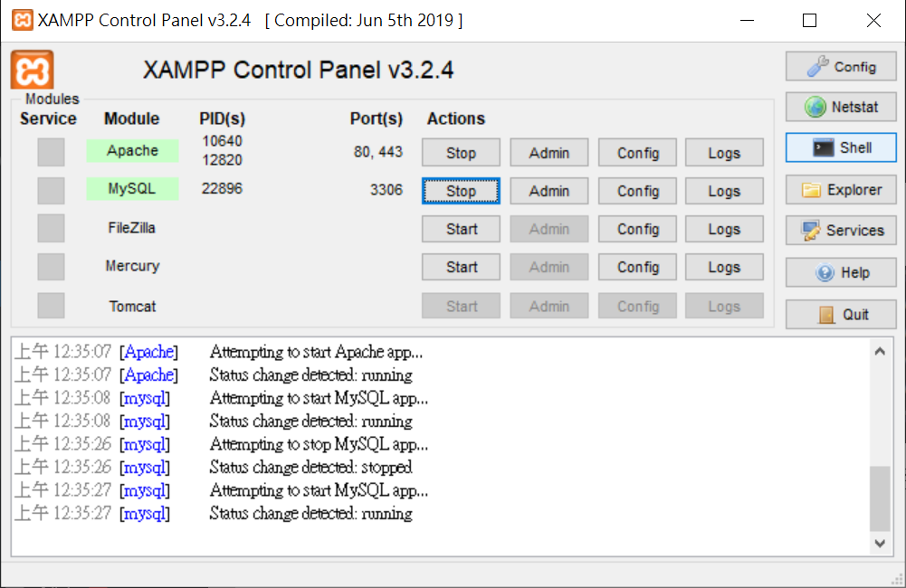View MySQL Logs
This screenshot has height=588, width=906.
[x=725, y=191]
